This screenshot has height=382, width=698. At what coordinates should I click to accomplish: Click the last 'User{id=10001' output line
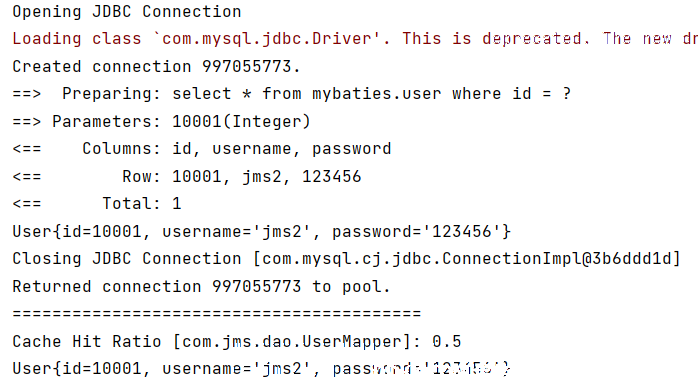click(261, 369)
